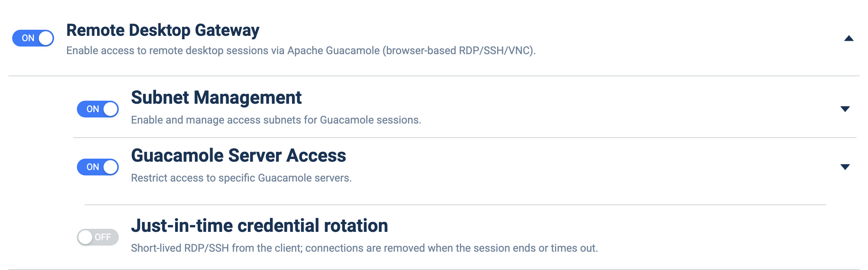Click the ON label in Subnet Management switch

(93, 109)
